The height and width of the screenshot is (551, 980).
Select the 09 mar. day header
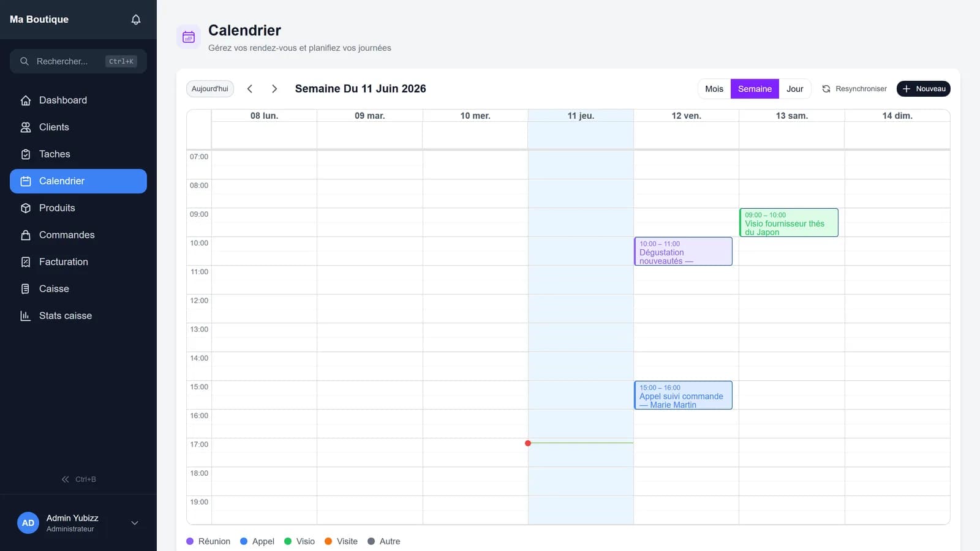coord(370,116)
